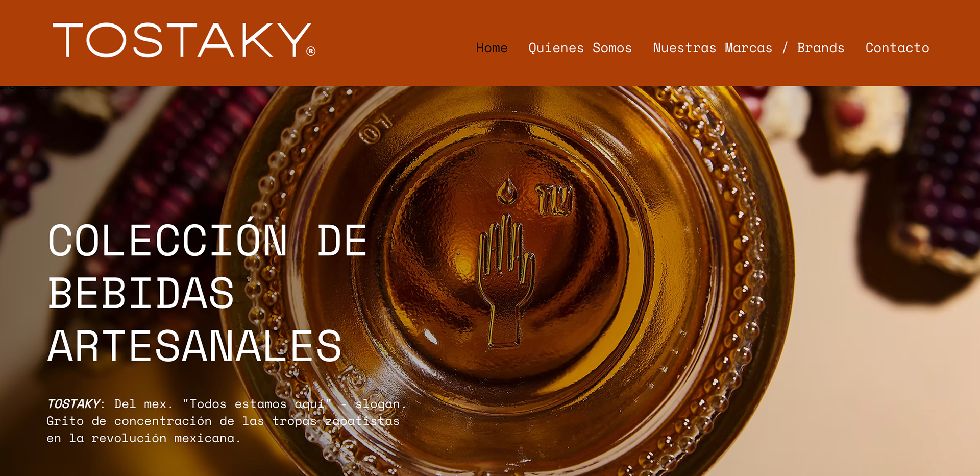This screenshot has height=476, width=980.
Task: Click the italic TOSTAKY word in description
Action: click(x=73, y=404)
